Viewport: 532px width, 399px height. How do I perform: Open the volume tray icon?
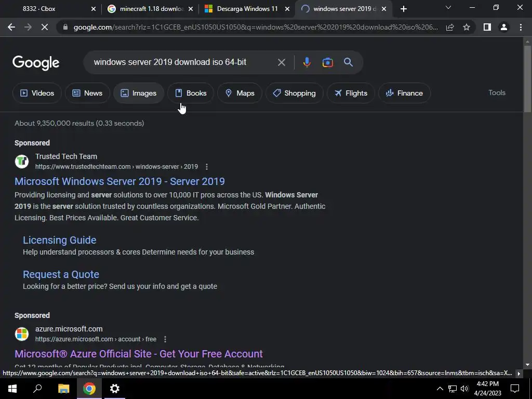pos(464,389)
